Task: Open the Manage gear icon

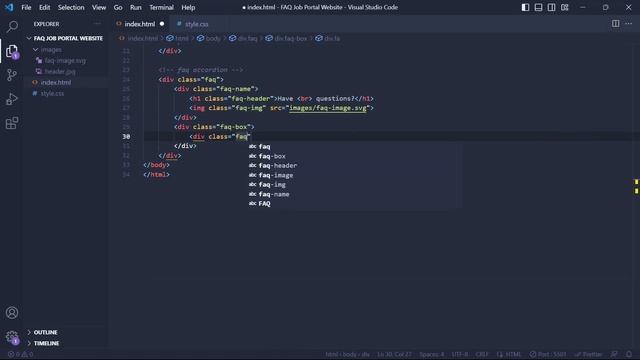Action: [x=12, y=337]
